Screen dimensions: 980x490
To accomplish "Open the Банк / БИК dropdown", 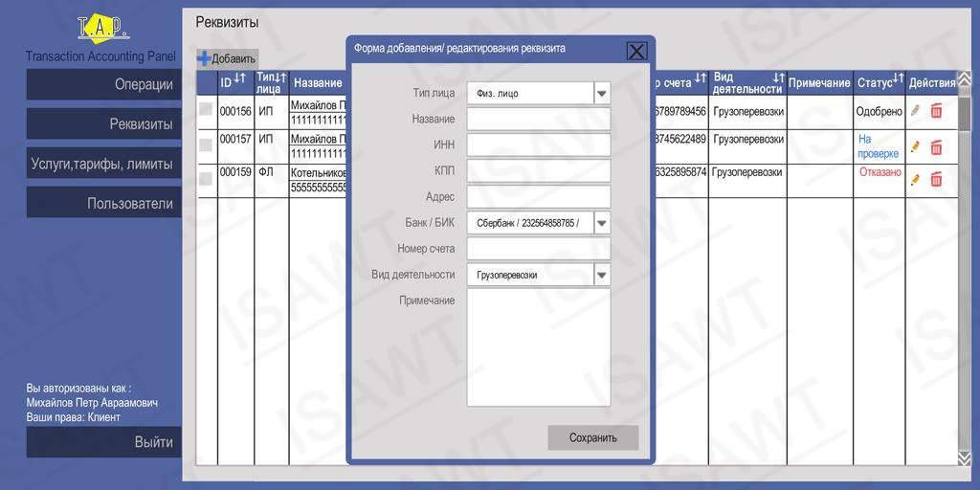I will click(x=601, y=223).
